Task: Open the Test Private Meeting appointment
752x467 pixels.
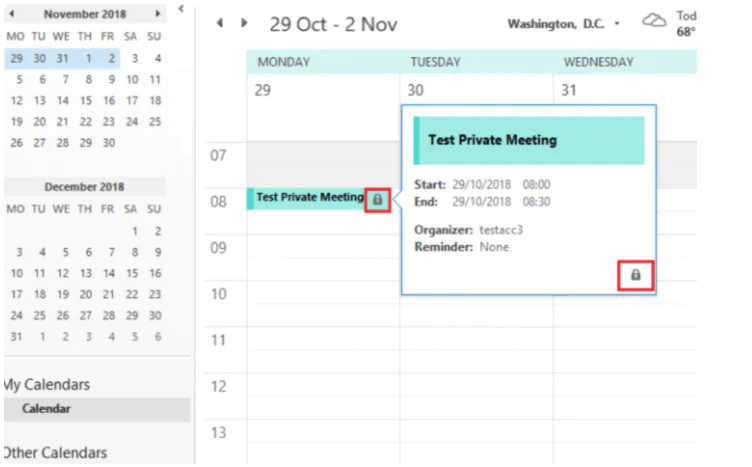Action: click(x=308, y=198)
